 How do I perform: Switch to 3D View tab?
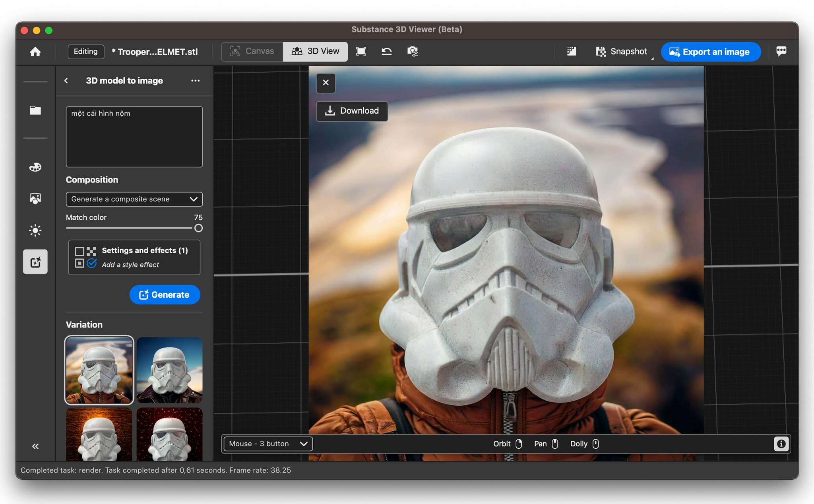tap(316, 52)
